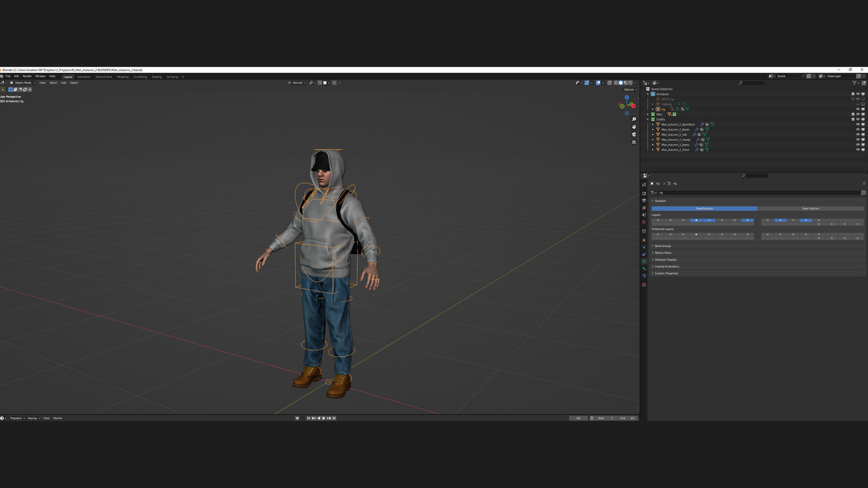Open the Bone properties tab
Screen dimensions: 868x488
click(644, 268)
